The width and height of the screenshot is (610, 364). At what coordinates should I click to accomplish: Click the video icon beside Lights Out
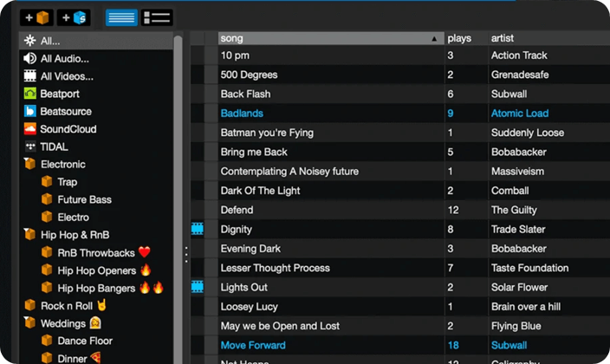(198, 287)
